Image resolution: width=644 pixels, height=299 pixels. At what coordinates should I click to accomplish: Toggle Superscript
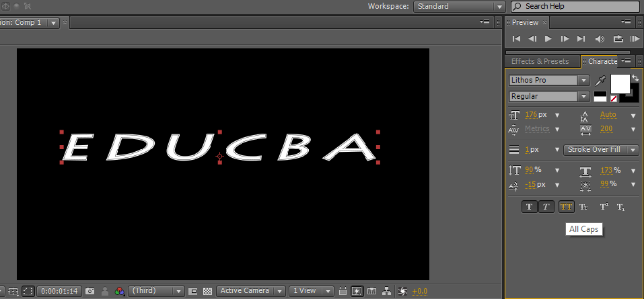(x=604, y=207)
